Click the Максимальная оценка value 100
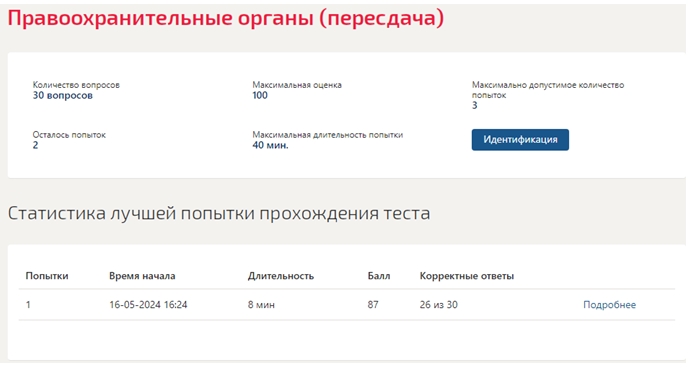This screenshot has height=385, width=694. [x=260, y=96]
